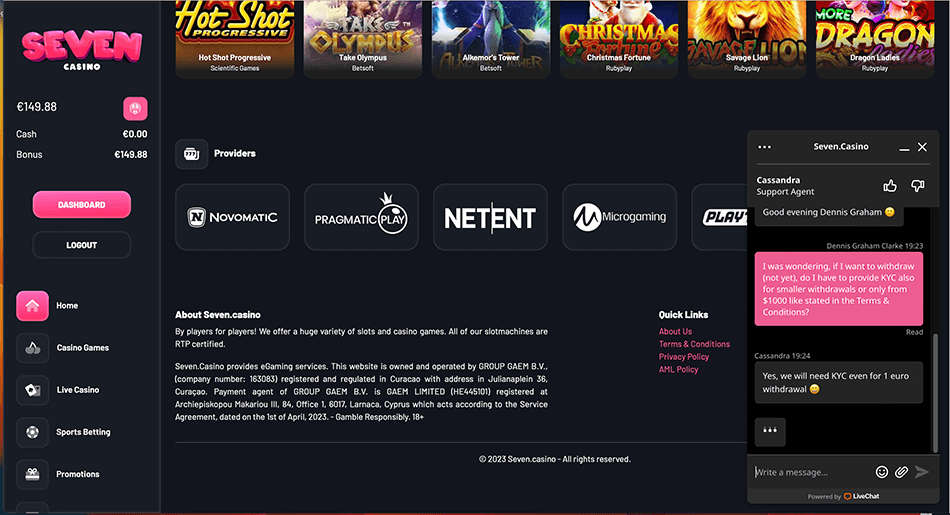Open Promotions menu item

(78, 474)
